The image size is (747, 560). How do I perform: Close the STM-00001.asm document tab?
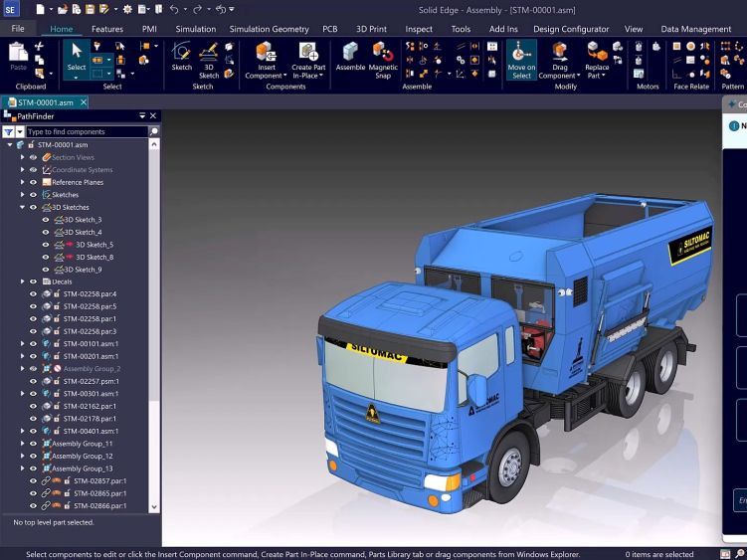(x=84, y=102)
